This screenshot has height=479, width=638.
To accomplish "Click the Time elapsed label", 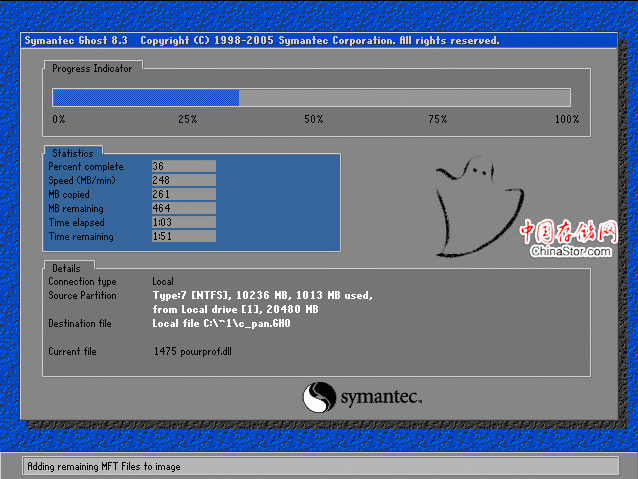I will (76, 223).
